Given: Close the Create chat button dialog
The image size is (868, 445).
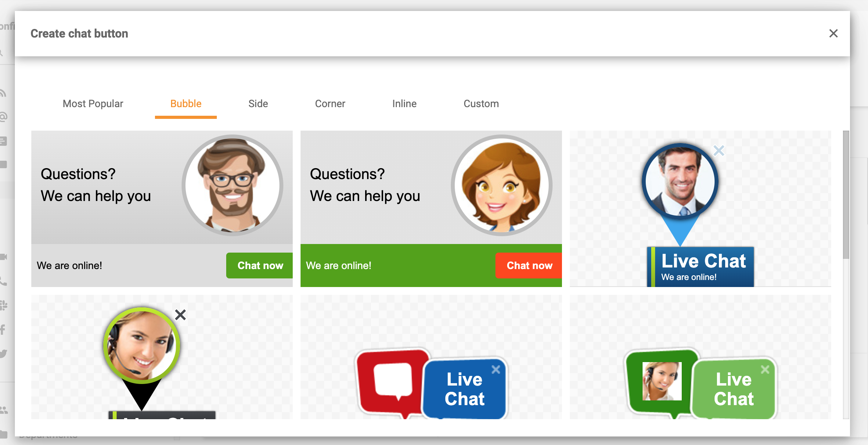Looking at the screenshot, I should tap(834, 34).
